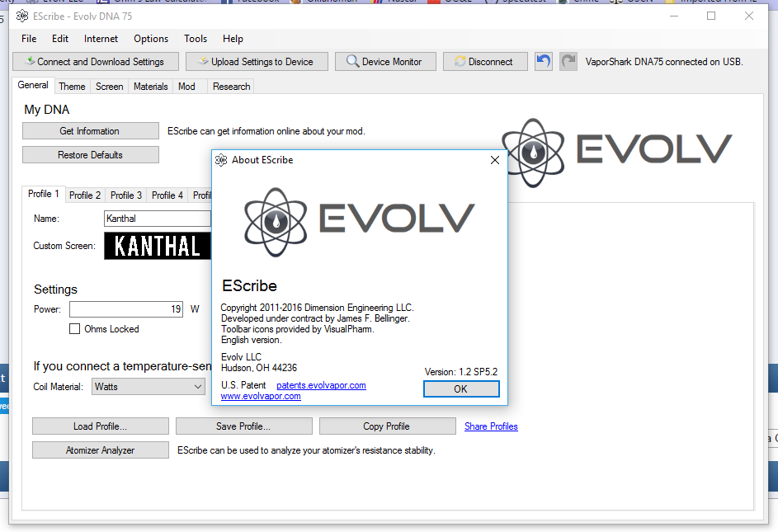
Task: Click the KANTHAL custom screen preview
Action: (158, 246)
